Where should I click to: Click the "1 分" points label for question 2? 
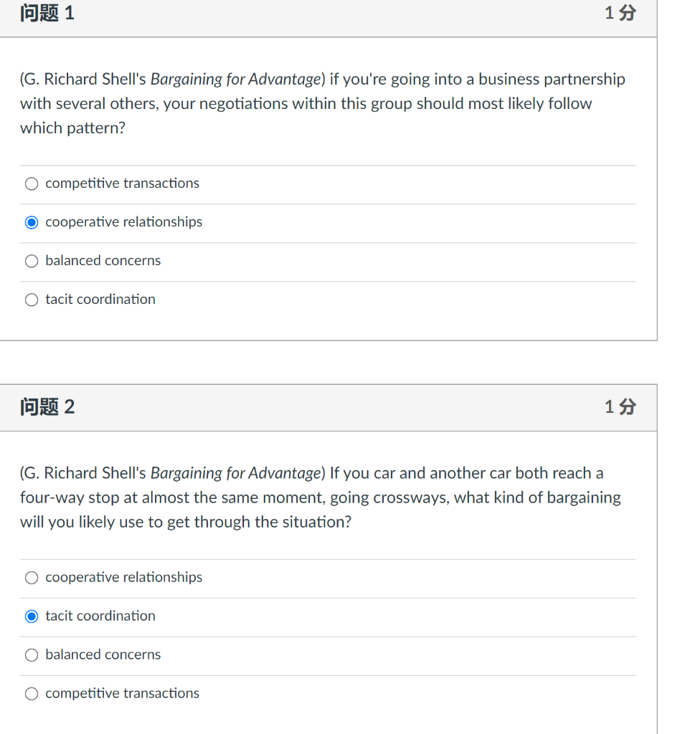coord(618,406)
